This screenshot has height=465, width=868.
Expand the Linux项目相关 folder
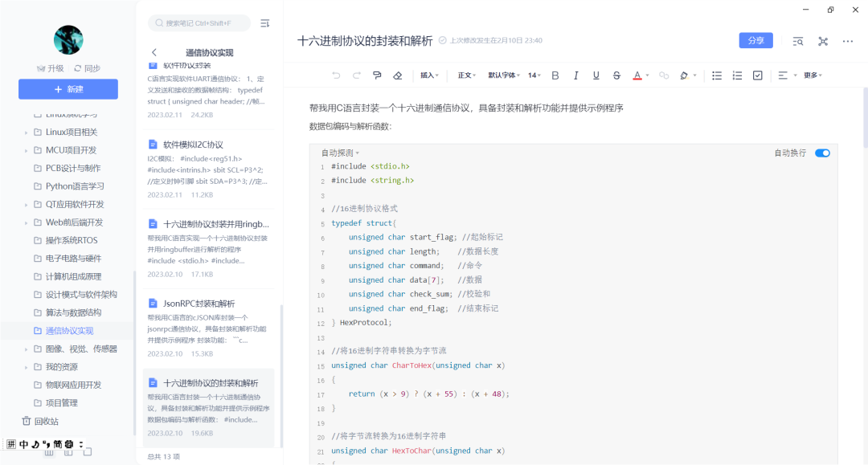tap(26, 133)
